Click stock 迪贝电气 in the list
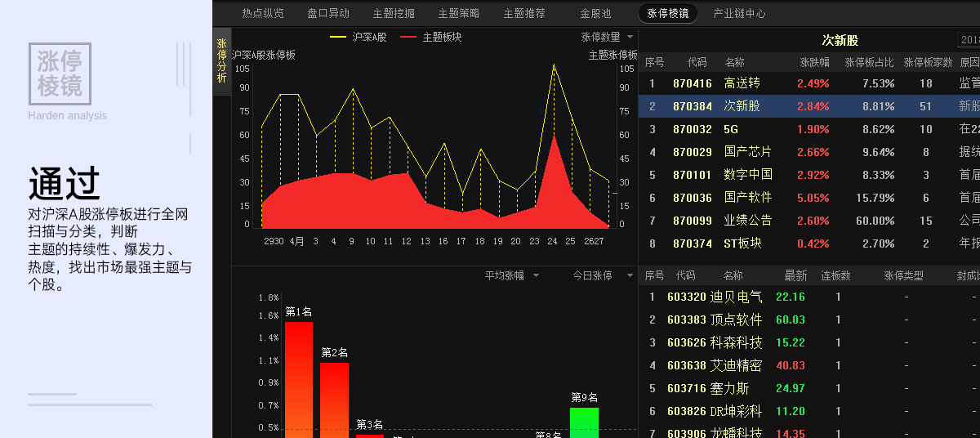The height and width of the screenshot is (438, 980). (736, 297)
